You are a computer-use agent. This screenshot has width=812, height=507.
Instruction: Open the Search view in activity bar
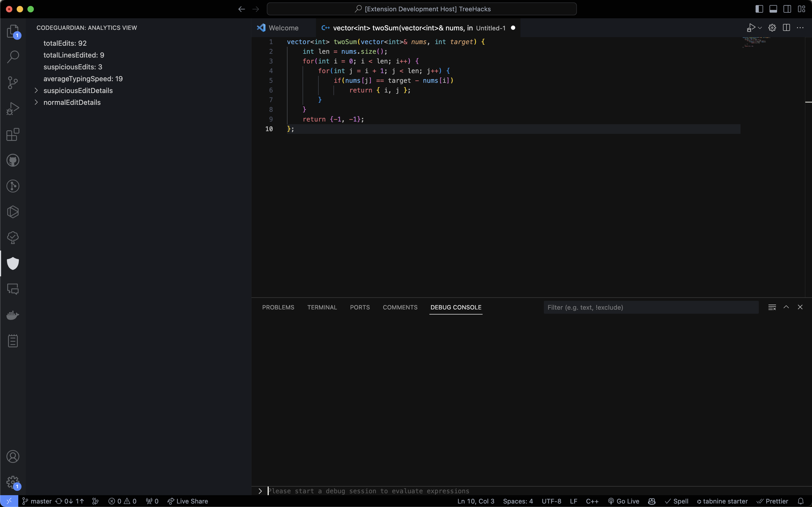coord(13,56)
